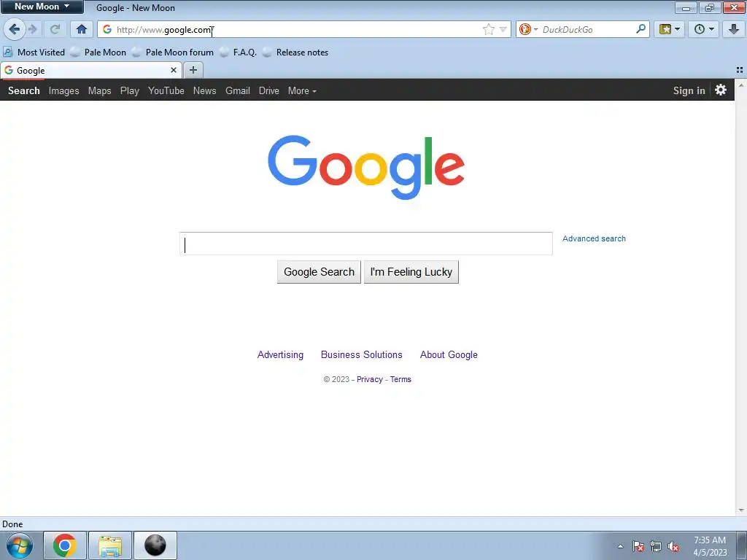Click the muted volume tray icon
Viewport: 747px width, 560px height.
click(673, 546)
